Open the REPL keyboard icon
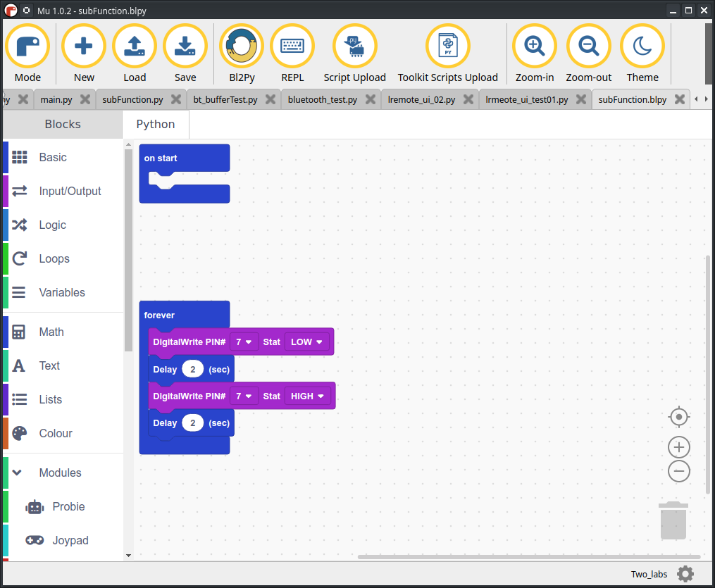This screenshot has height=588, width=715. click(x=292, y=46)
